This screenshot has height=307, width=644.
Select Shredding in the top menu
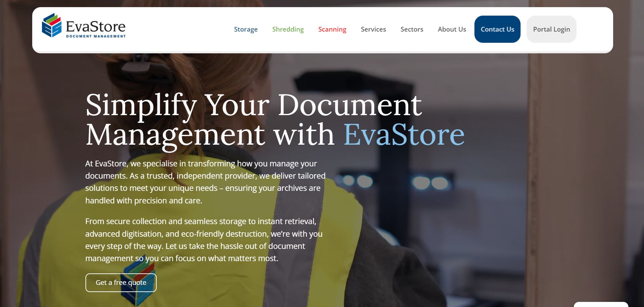pyautogui.click(x=288, y=29)
